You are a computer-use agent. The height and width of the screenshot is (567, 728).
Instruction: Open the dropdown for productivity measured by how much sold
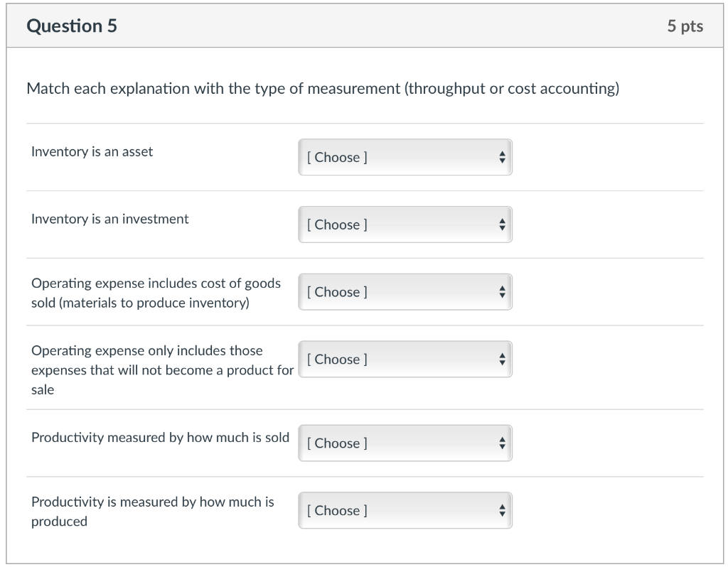click(x=405, y=443)
